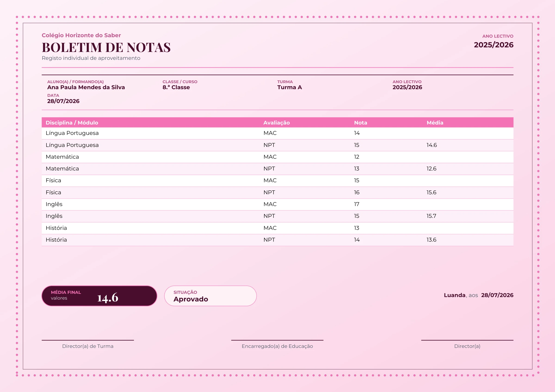Screen dimensions: 555x392
Task: Click grade 16 in Física NPT row
Action: (357, 192)
